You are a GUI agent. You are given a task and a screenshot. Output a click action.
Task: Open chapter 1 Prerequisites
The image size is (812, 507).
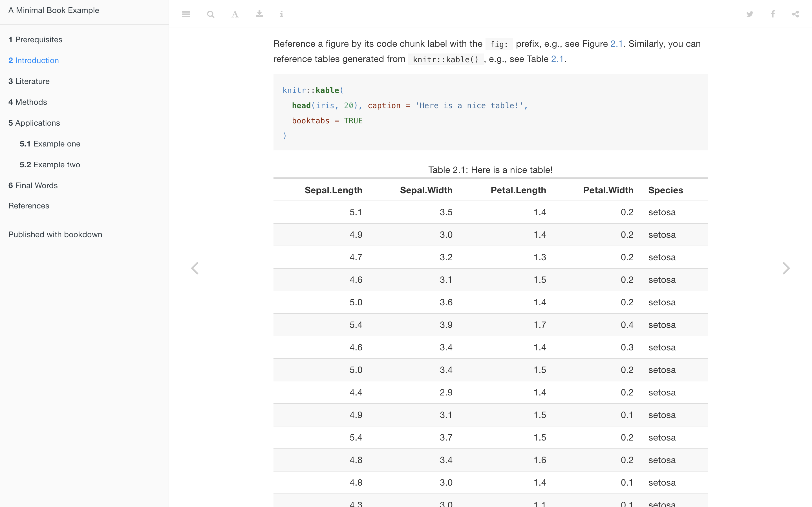tap(35, 39)
